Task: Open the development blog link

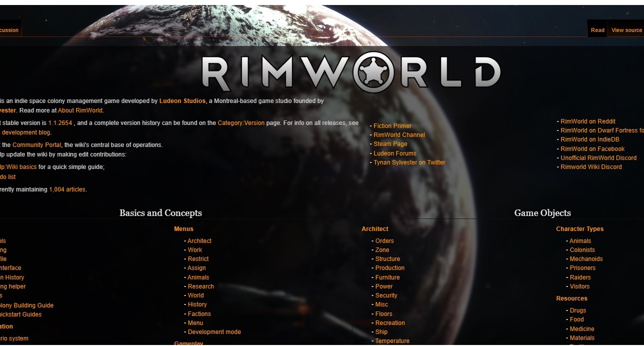Action: (x=26, y=132)
